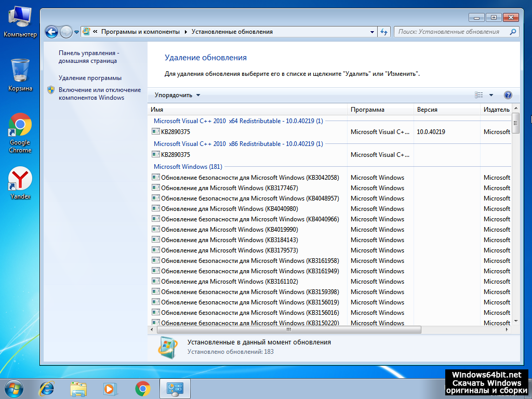The image size is (532, 399).
Task: Click the Back navigation arrow button
Action: coord(51,32)
